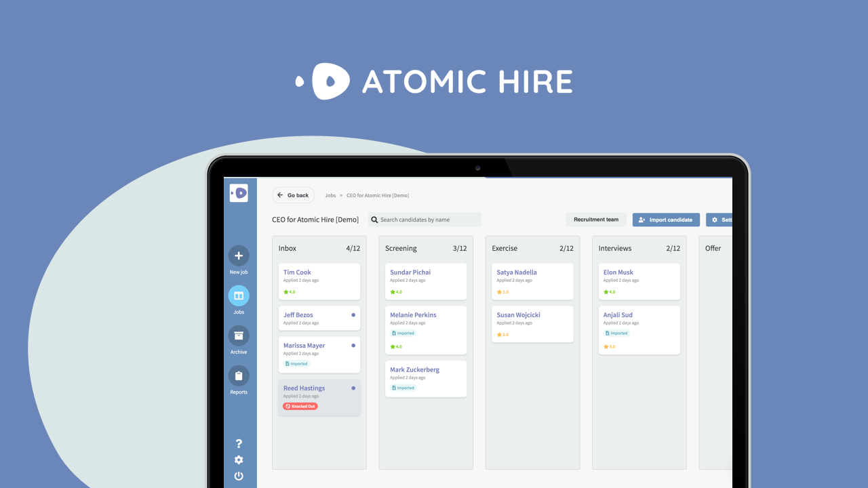This screenshot has width=868, height=488.
Task: Click the star rating on Tim Cook
Action: 290,292
